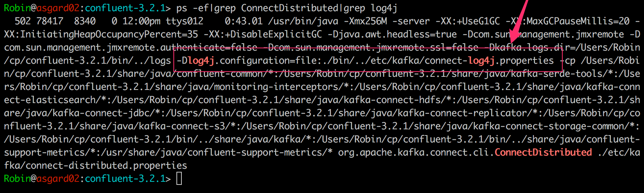Viewport: 644px width, 193px height.
Task: Click the XX:InitiatingHeapOccupancyPercent=35 text
Action: pos(101,34)
